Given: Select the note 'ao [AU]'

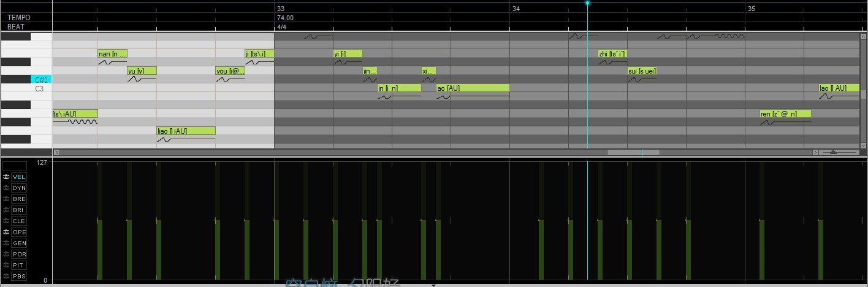Looking at the screenshot, I should click(x=473, y=88).
